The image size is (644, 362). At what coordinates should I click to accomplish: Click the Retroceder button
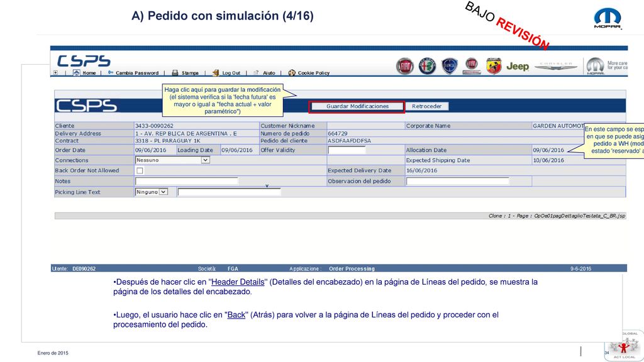[427, 106]
